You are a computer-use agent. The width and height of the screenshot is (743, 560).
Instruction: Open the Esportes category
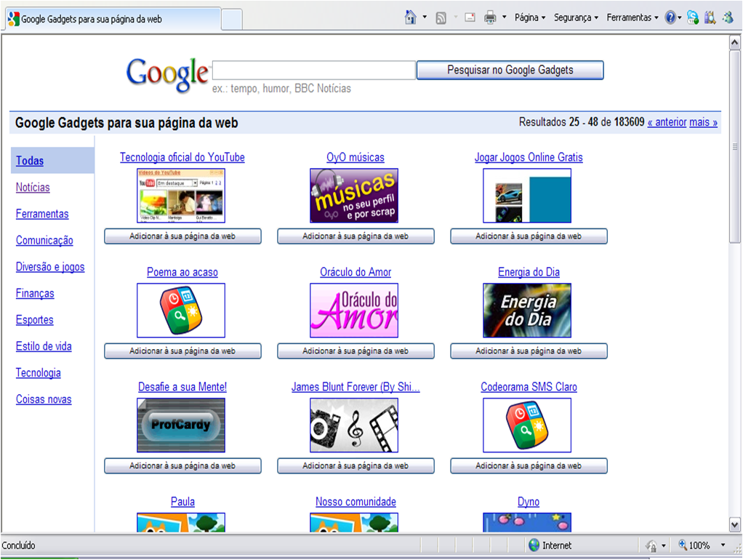click(x=35, y=320)
